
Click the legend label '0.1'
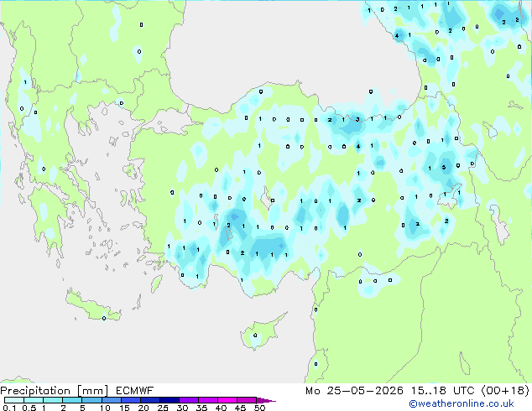pos(9,408)
